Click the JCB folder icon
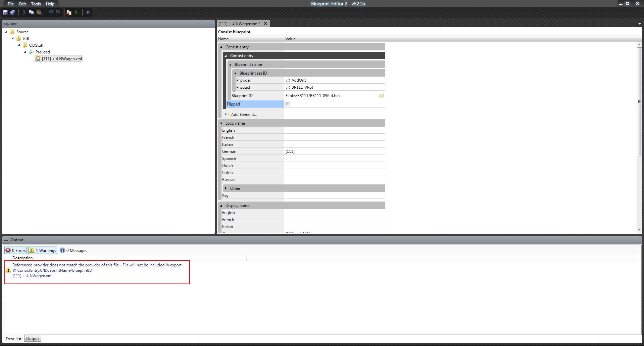The height and width of the screenshot is (346, 644). [x=19, y=38]
